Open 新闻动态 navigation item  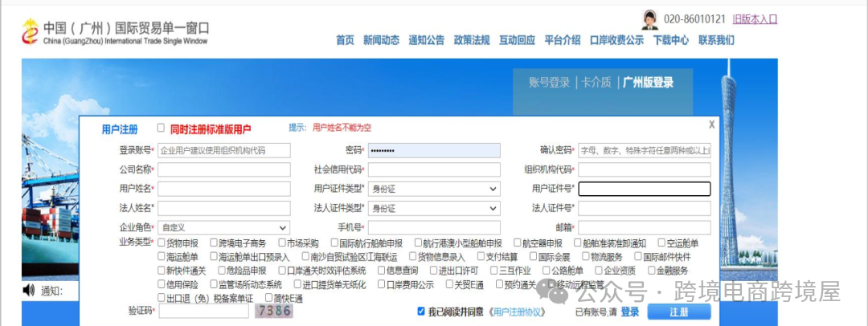click(x=382, y=40)
